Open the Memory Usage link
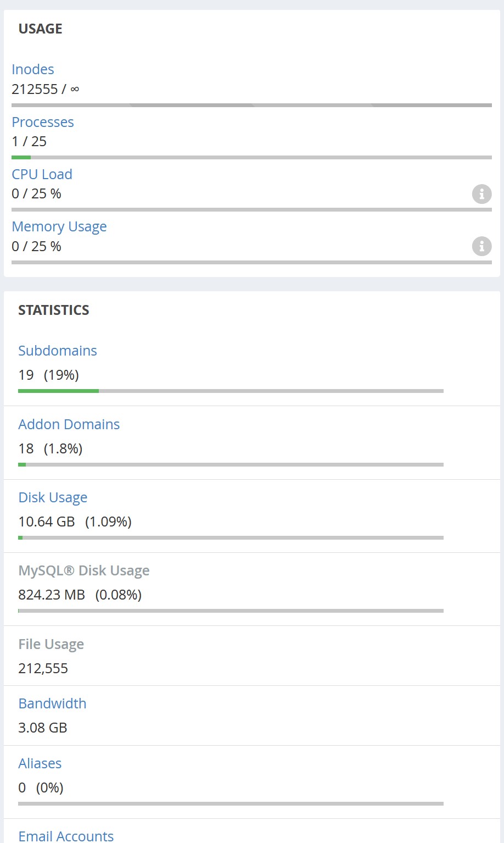This screenshot has width=504, height=843. coord(59,226)
